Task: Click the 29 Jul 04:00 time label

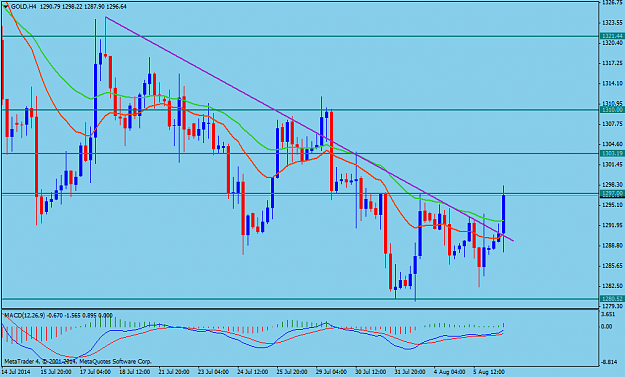Action: [332, 372]
